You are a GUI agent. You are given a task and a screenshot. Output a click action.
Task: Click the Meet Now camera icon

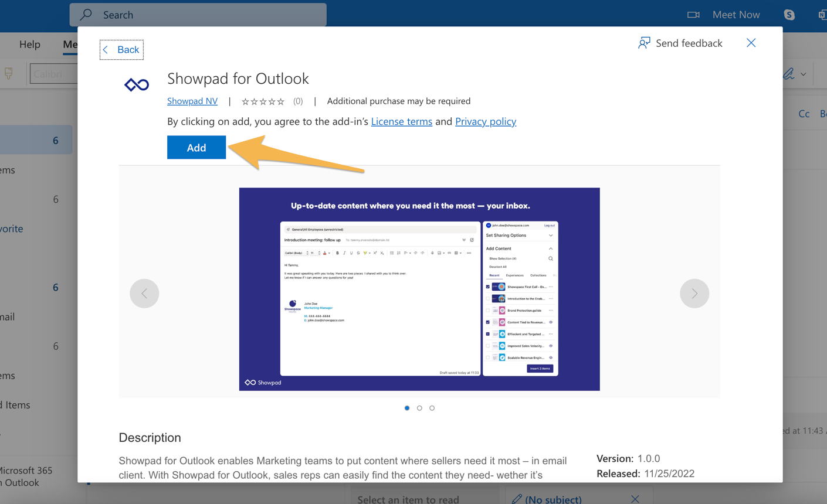pyautogui.click(x=693, y=15)
